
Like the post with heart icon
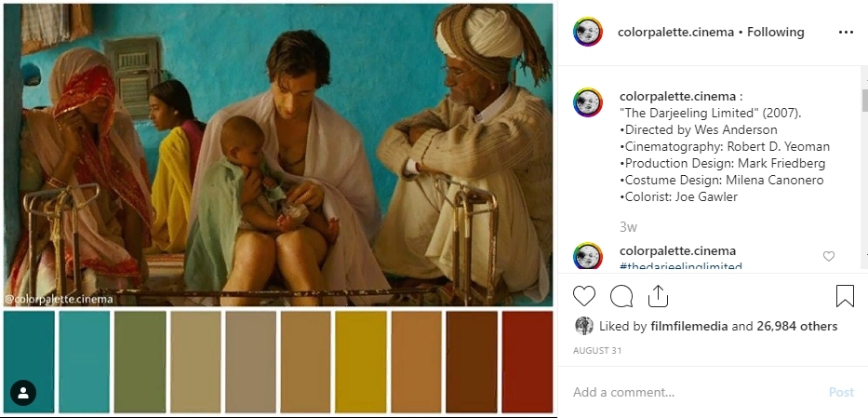point(584,296)
